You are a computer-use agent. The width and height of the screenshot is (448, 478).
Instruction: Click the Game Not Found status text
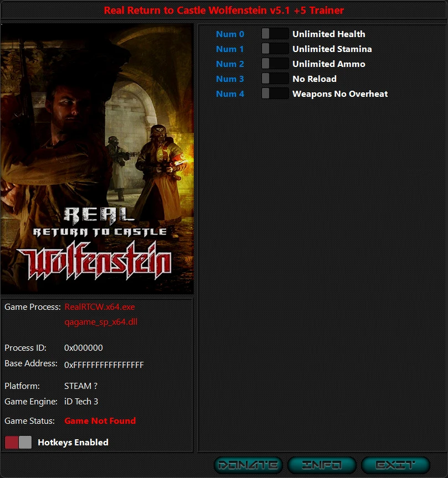point(100,420)
